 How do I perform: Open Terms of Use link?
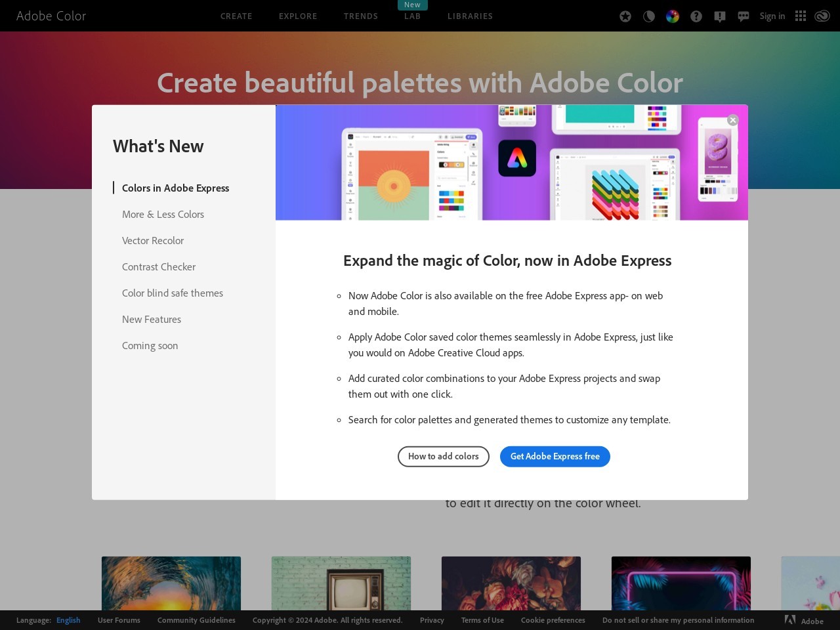(482, 620)
